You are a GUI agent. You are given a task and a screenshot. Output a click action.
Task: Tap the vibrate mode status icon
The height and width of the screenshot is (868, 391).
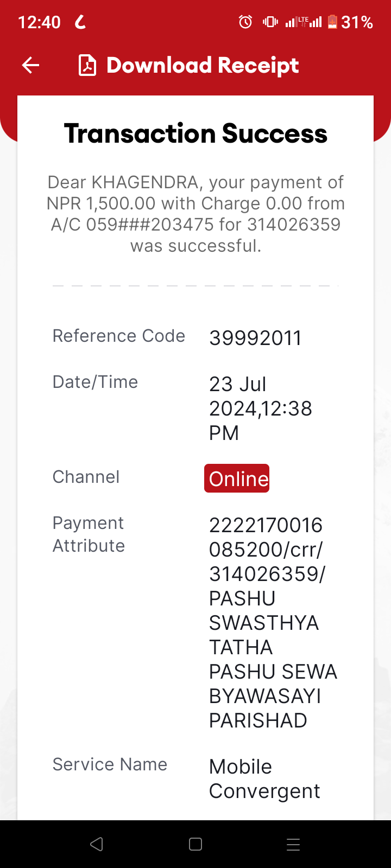[x=270, y=22]
